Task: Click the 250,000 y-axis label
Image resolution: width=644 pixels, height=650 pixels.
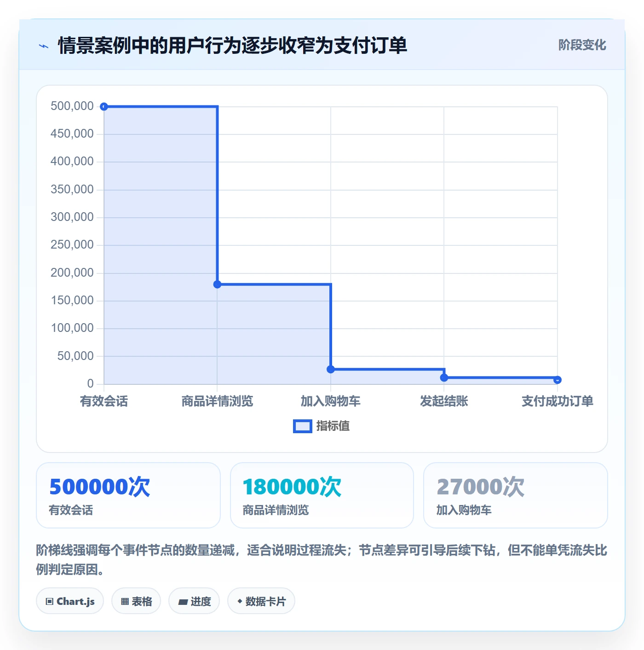Action: (x=72, y=245)
